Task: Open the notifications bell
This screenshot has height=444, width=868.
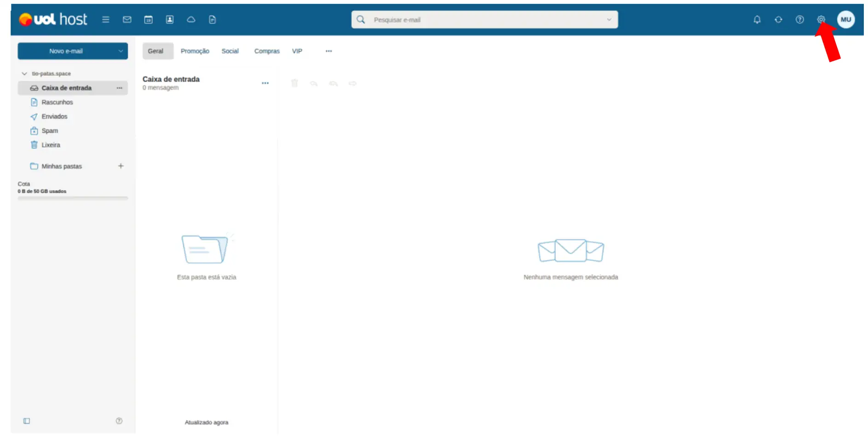Action: 757,19
